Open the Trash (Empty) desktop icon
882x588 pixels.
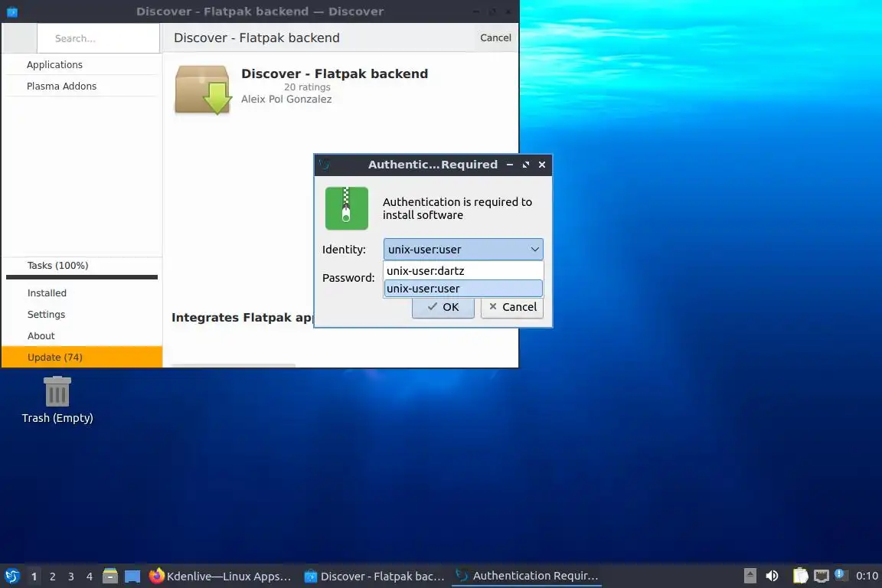[x=57, y=400]
